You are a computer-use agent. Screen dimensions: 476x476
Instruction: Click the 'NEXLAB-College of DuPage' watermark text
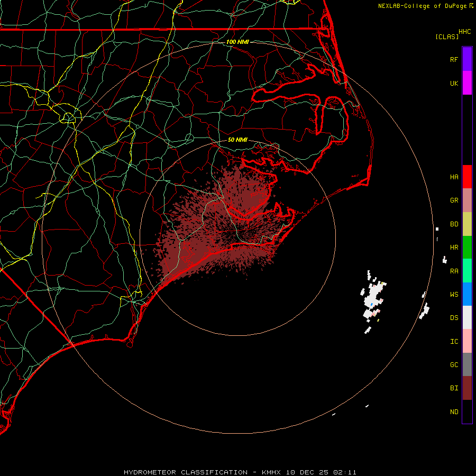422,6
